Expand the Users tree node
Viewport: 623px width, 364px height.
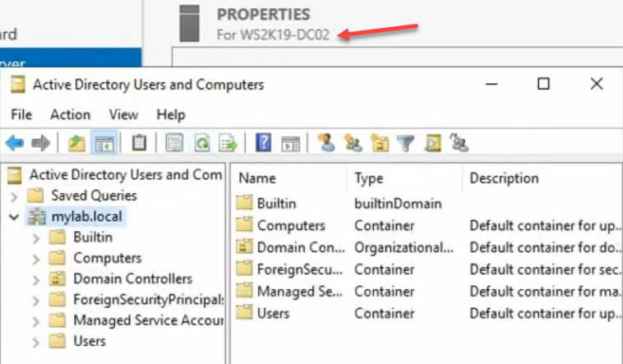click(x=36, y=342)
